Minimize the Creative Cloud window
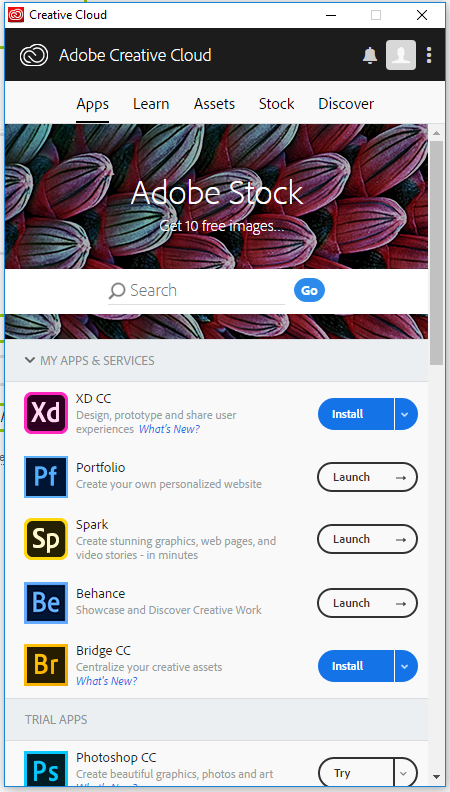 [331, 15]
